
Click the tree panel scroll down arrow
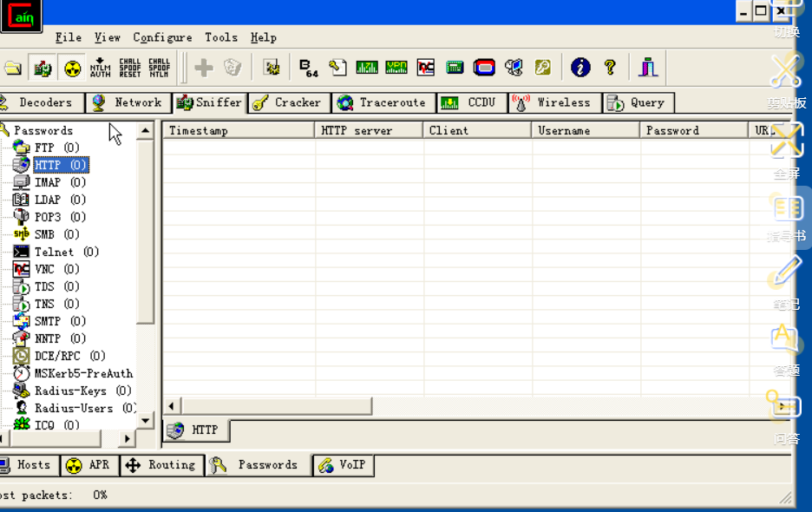[x=146, y=420]
